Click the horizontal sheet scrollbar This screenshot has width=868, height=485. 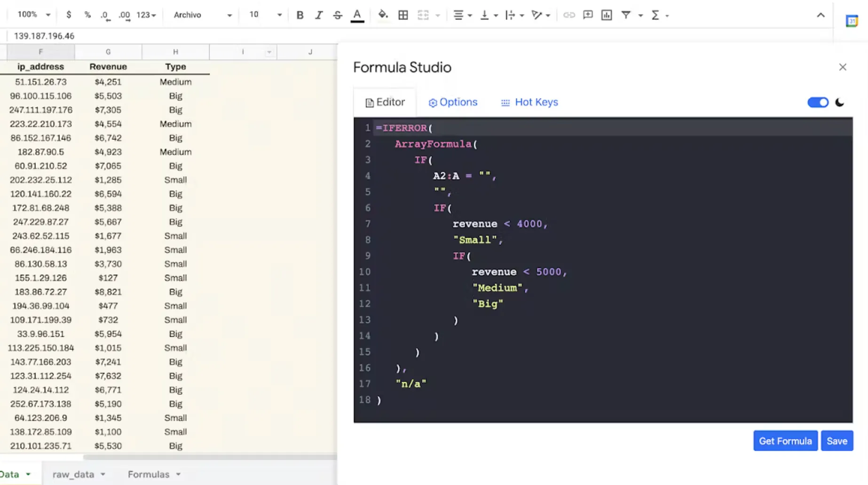pyautogui.click(x=210, y=457)
